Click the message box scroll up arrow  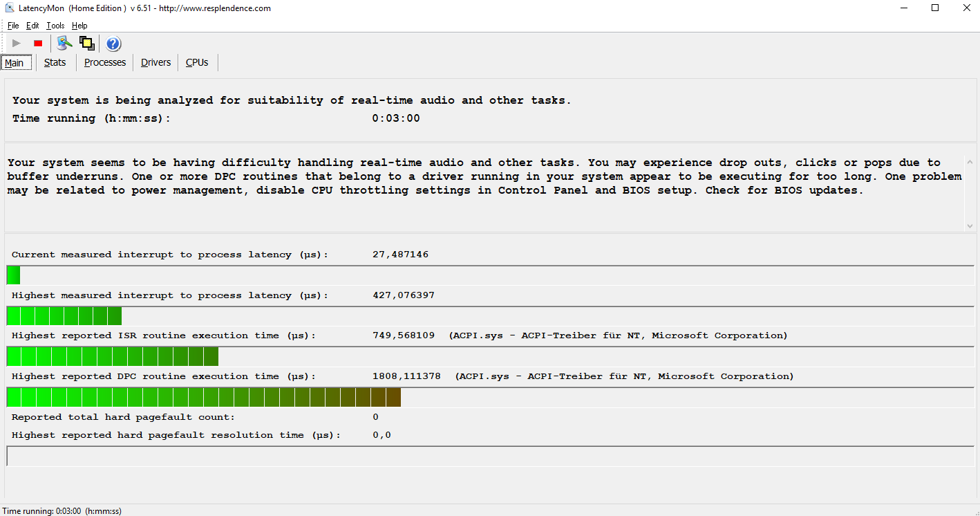pyautogui.click(x=970, y=163)
